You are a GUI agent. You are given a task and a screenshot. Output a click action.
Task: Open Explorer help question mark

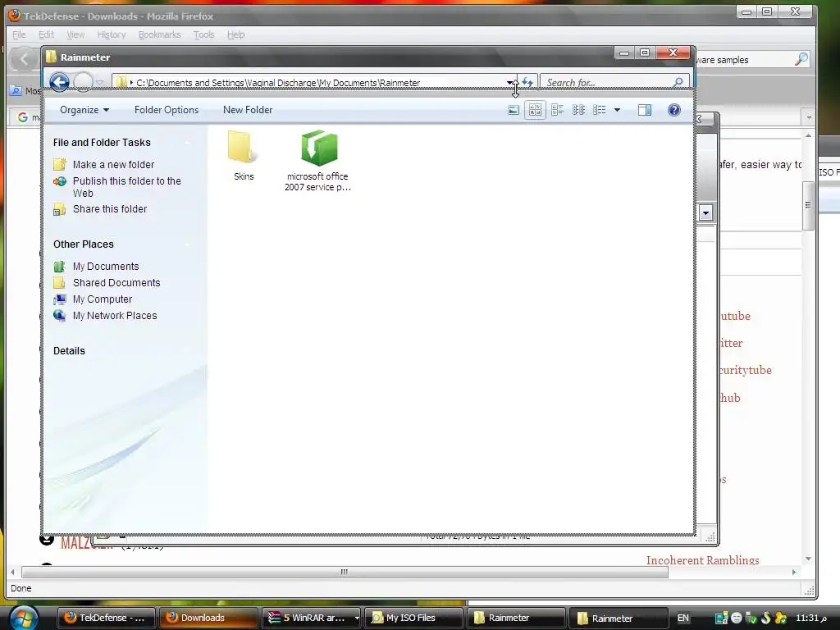[x=674, y=111]
